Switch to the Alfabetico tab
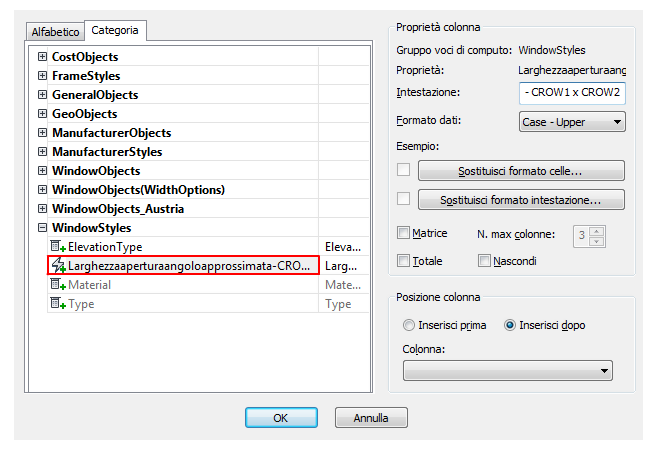This screenshot has width=653, height=452. 55,32
